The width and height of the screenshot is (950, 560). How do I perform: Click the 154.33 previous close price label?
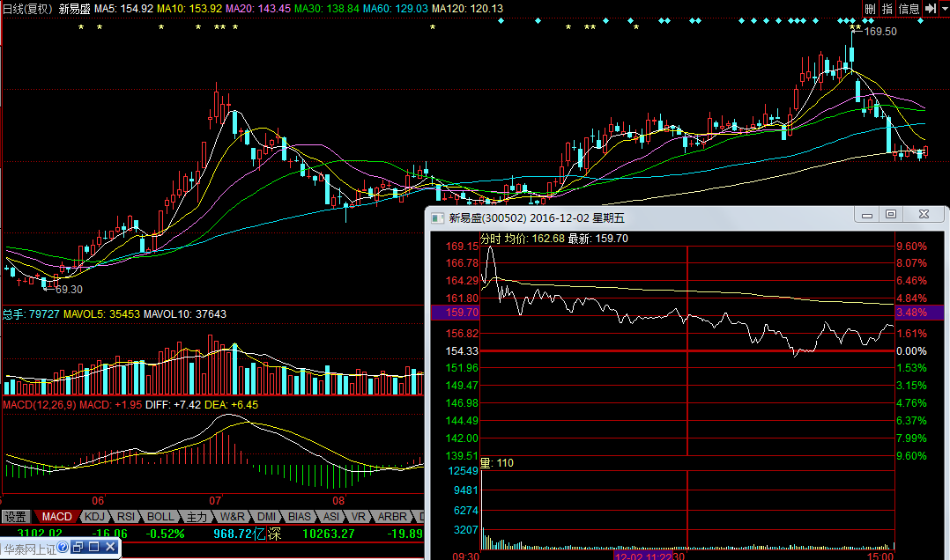click(462, 351)
